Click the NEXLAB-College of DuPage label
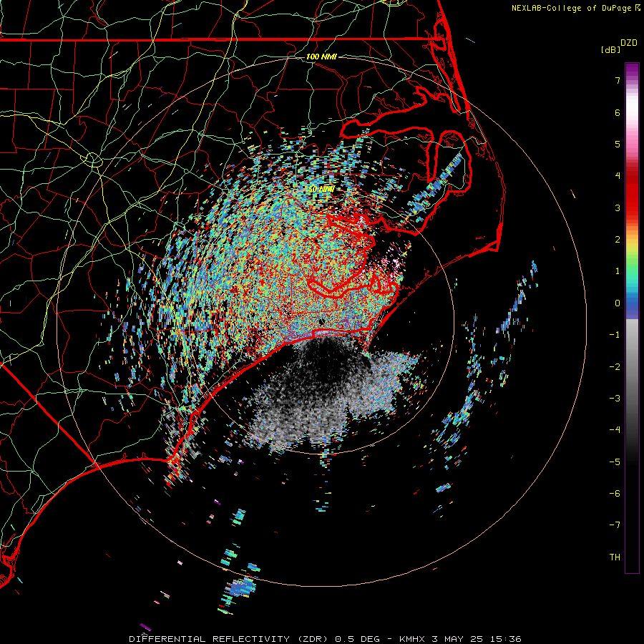The width and height of the screenshot is (644, 644). 572,8
